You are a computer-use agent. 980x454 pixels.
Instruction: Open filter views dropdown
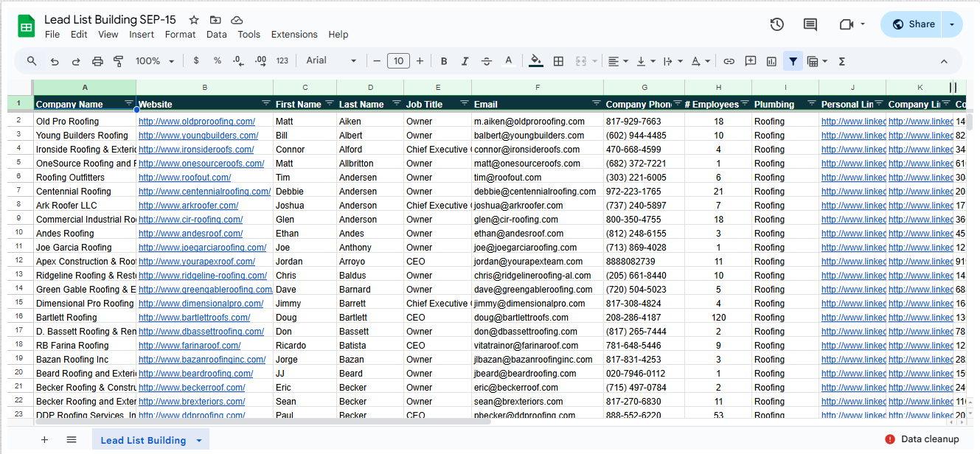817,61
